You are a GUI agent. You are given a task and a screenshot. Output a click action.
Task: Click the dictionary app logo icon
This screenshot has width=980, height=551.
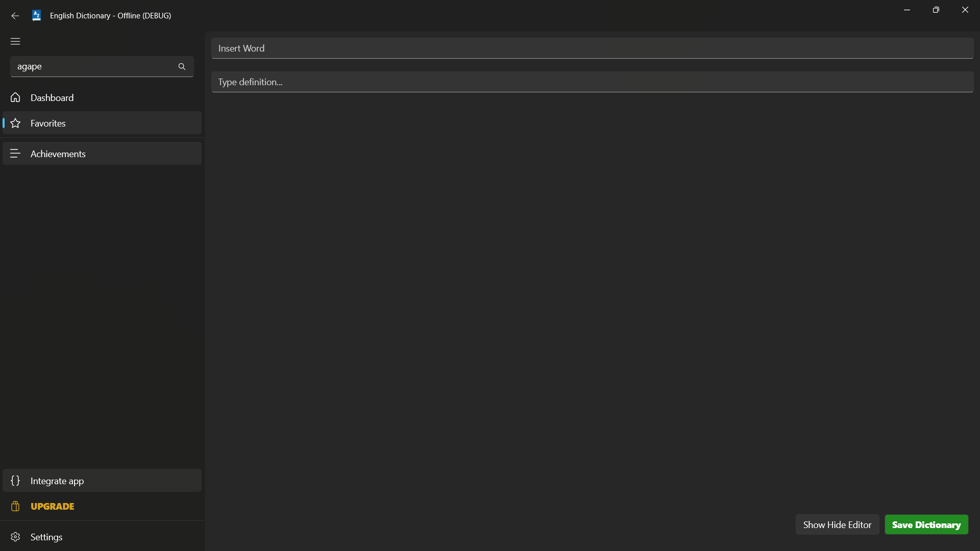[x=36, y=16]
